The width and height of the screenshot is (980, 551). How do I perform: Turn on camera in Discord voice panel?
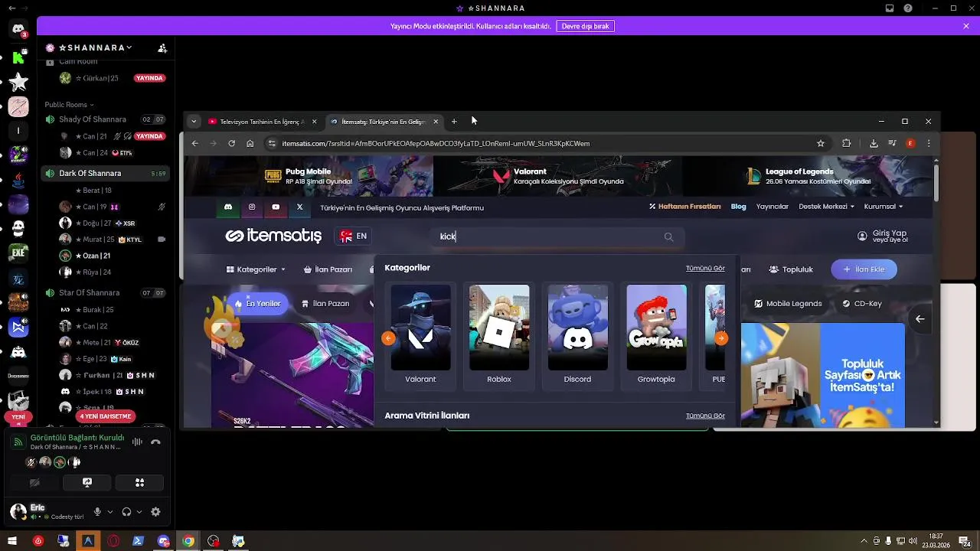point(34,483)
